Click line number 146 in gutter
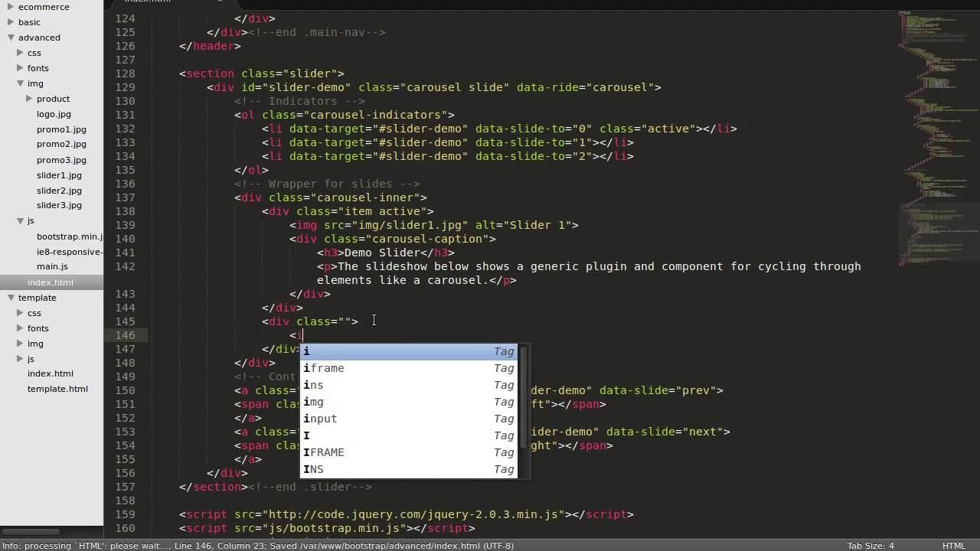Viewport: 980px width, 551px height. point(125,335)
